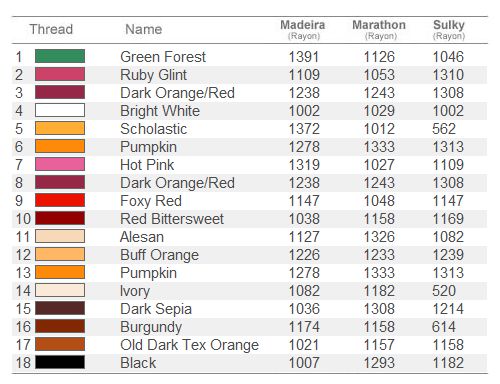Click the Sulky (Rayon) column header
The height and width of the screenshot is (384, 500).
(x=449, y=30)
